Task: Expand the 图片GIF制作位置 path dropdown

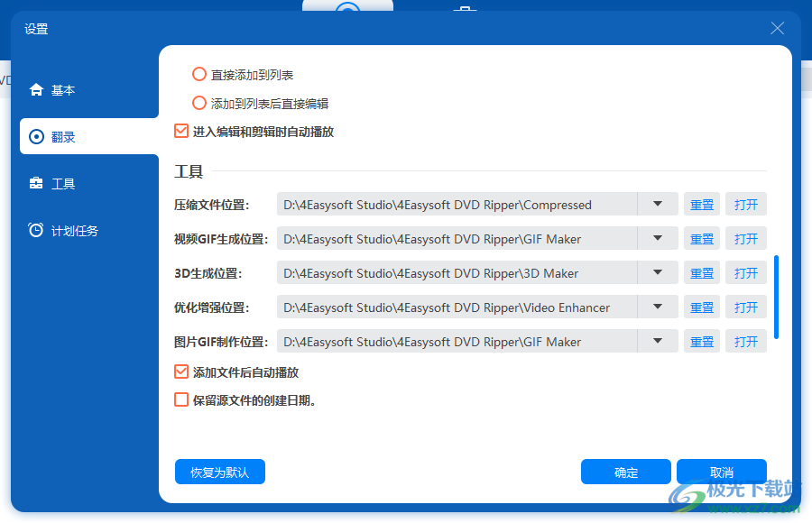Action: coord(658,341)
